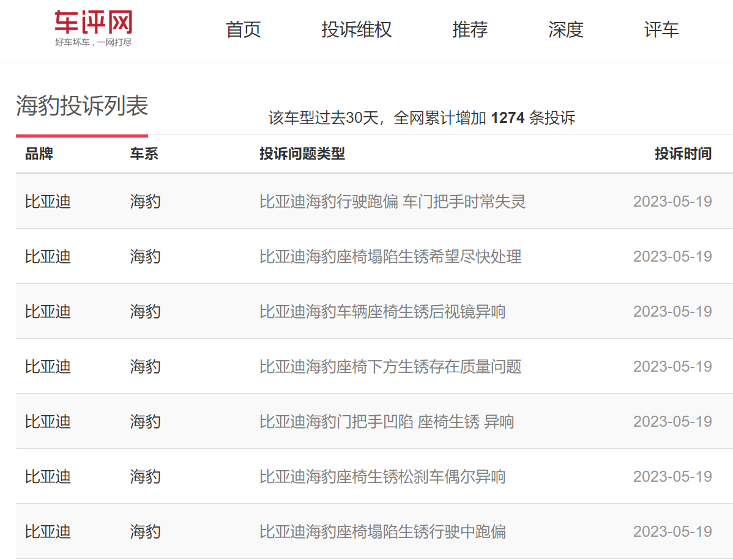
Task: Open the 首页 navigation item
Action: click(x=243, y=29)
